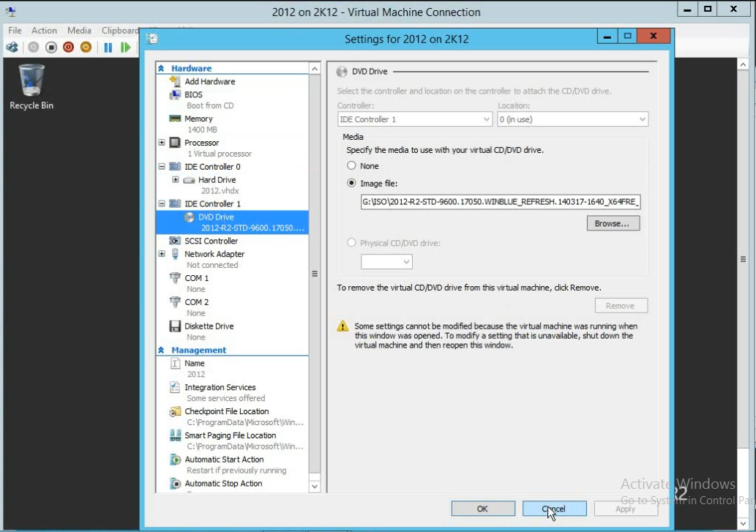756x532 pixels.
Task: Click the COM 2 port icon
Action: click(175, 302)
